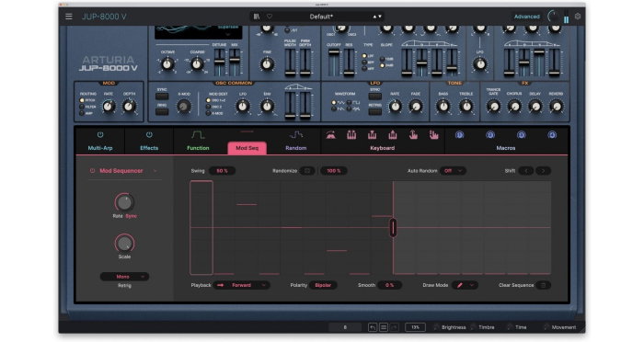Click the 13% CPU meter value
The height and width of the screenshot is (342, 644).
point(415,327)
